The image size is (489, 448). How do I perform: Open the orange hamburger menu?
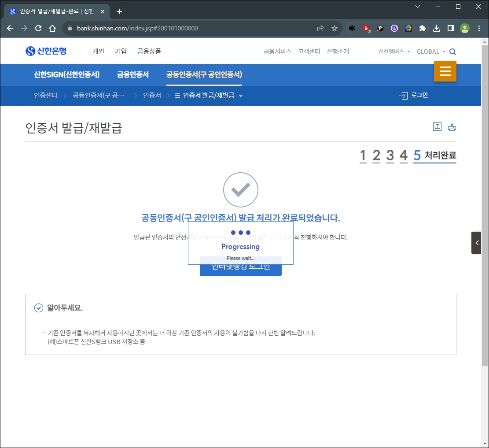pyautogui.click(x=445, y=71)
